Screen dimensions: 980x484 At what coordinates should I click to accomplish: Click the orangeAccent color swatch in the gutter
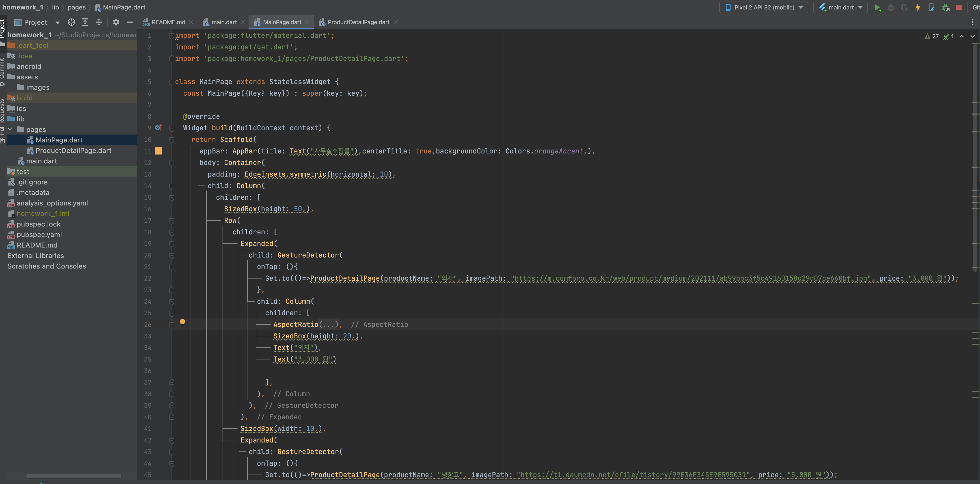(x=159, y=151)
